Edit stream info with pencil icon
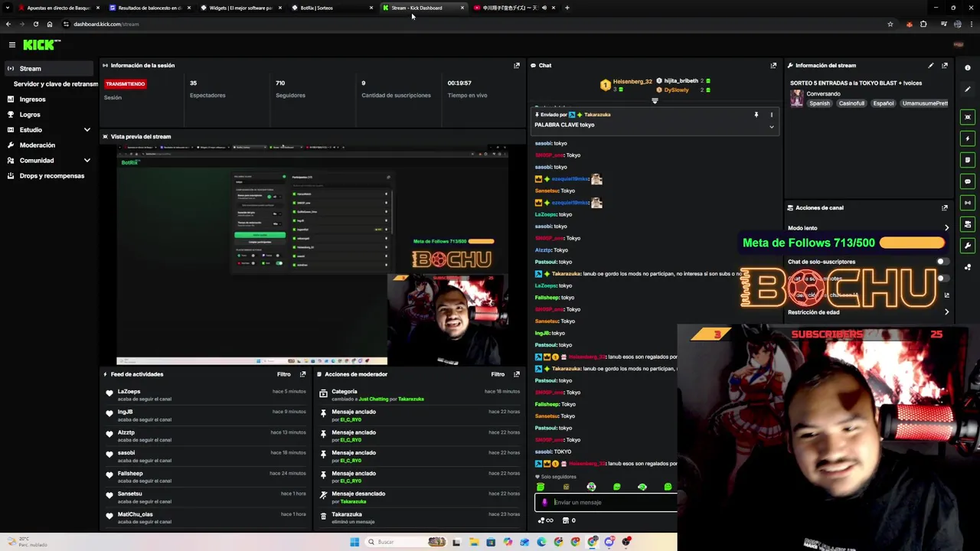 click(931, 65)
